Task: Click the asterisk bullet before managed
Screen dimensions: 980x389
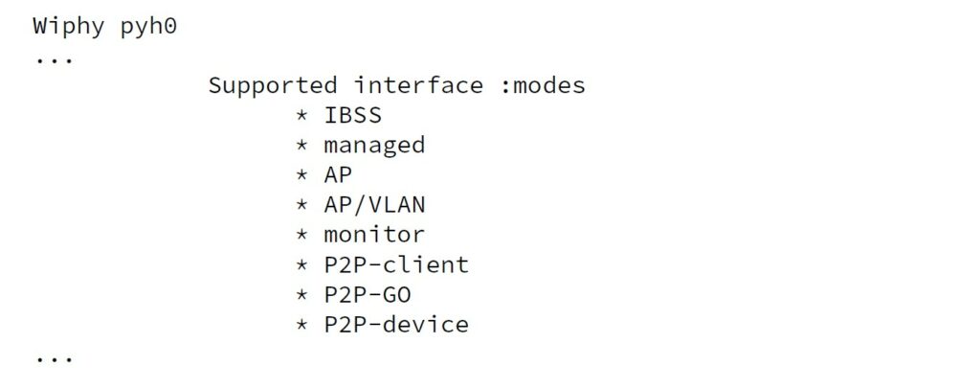Action: tap(301, 146)
